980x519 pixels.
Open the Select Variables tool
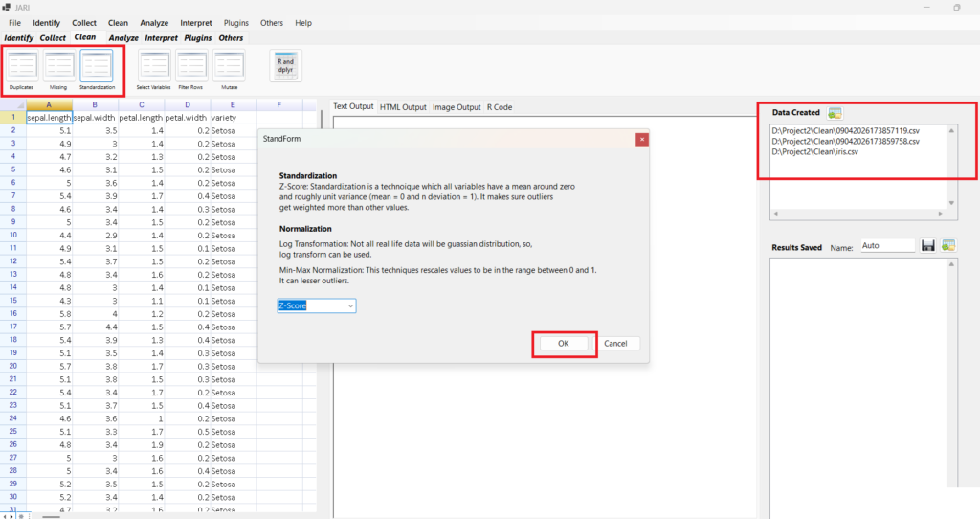(x=154, y=67)
